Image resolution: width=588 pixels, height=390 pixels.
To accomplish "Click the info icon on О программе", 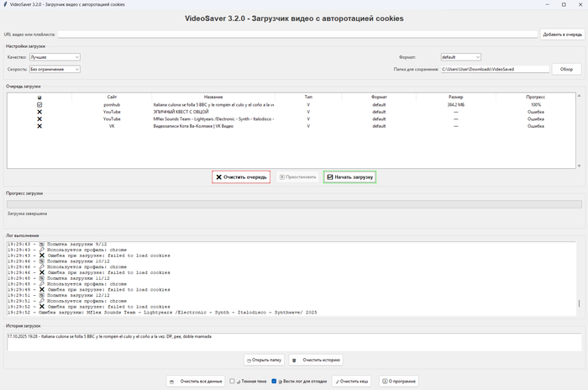I will click(386, 381).
